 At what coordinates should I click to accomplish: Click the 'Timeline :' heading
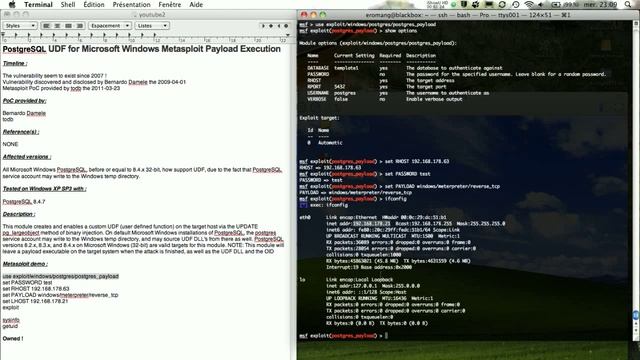[15, 63]
